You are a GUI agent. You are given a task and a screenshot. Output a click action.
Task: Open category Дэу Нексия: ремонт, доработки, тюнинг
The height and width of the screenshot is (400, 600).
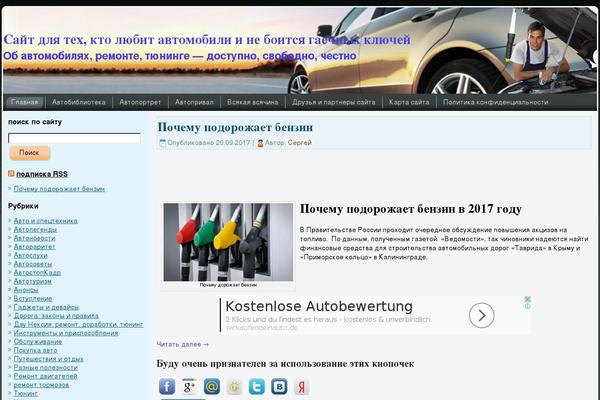click(x=78, y=324)
